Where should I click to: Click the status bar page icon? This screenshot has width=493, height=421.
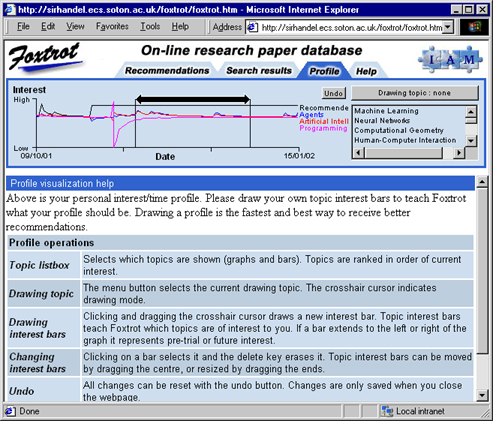10,411
